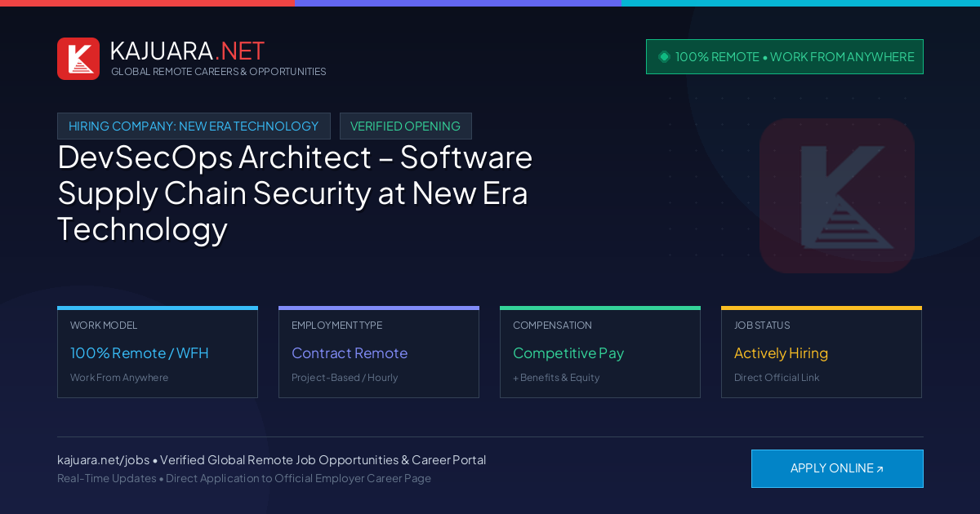Screen dimensions: 980x514
Task: Click the '100% Remote / WFH' value
Action: point(140,353)
